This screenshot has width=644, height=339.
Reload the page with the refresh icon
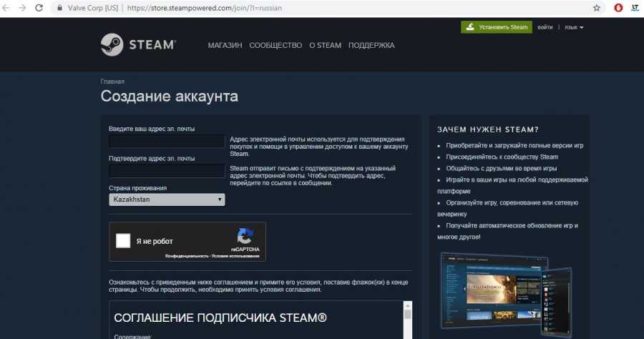pyautogui.click(x=39, y=8)
